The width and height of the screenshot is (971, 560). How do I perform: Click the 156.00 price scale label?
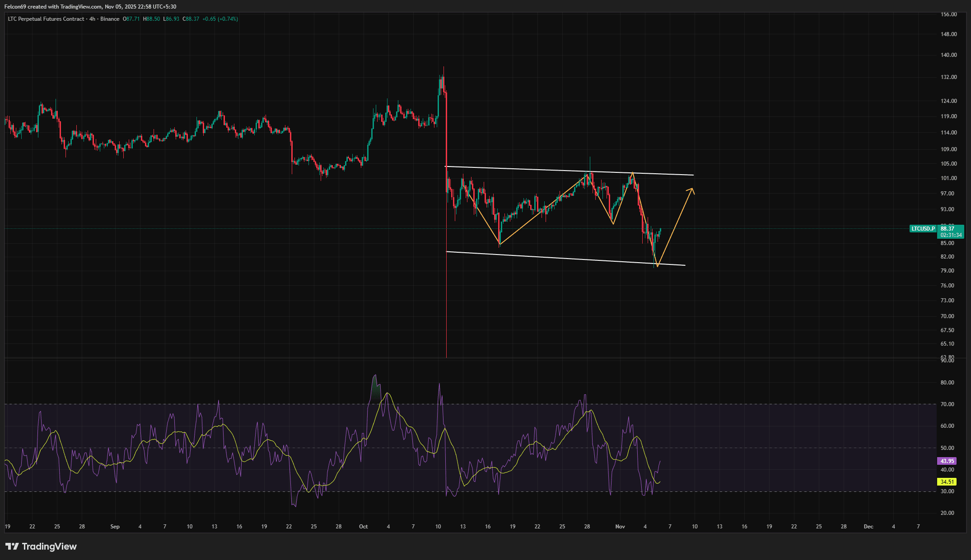(948, 14)
